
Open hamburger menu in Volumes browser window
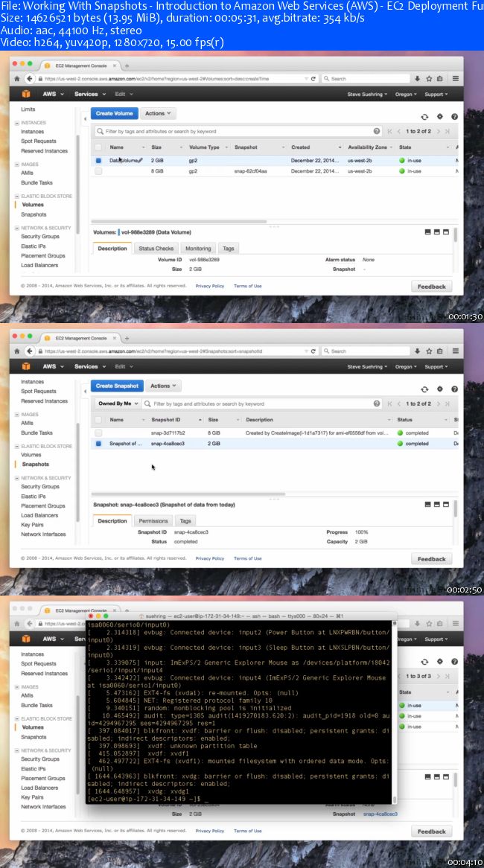pos(455,79)
